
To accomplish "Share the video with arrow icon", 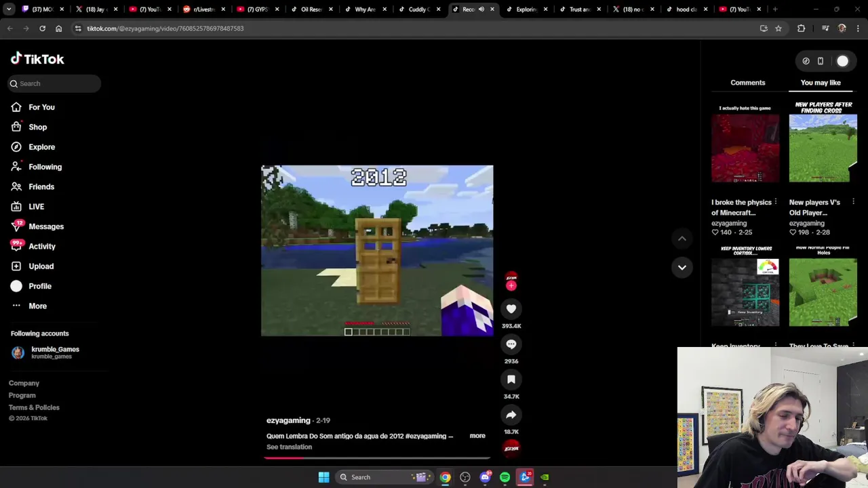I will pos(511,415).
